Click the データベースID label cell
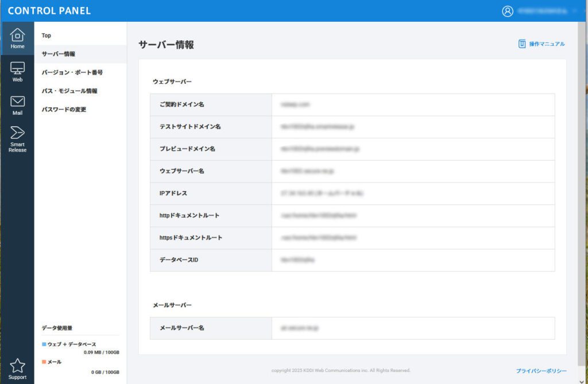588x384 pixels. (211, 260)
